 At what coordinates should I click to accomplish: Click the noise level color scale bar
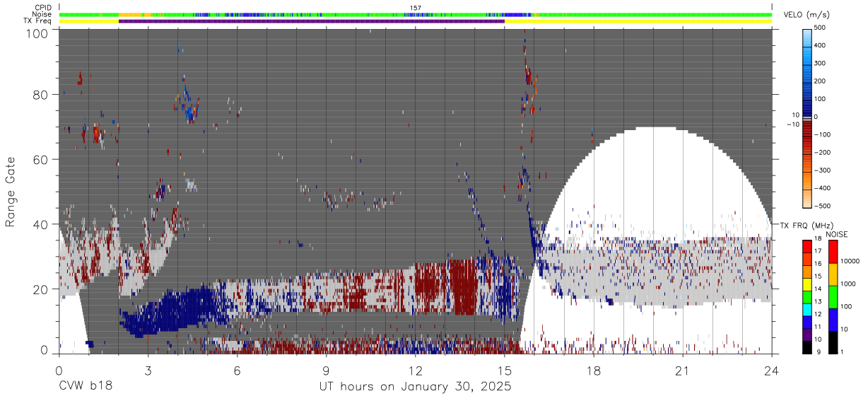[x=833, y=296]
